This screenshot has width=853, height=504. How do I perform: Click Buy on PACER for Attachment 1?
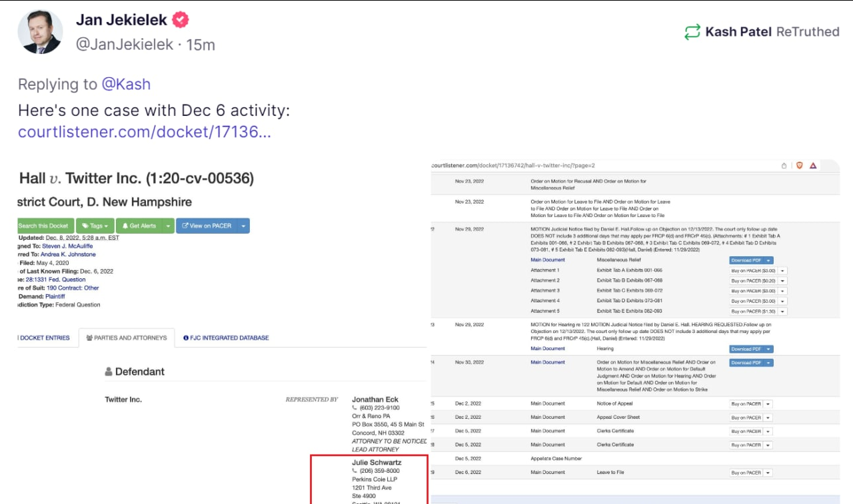(753, 270)
